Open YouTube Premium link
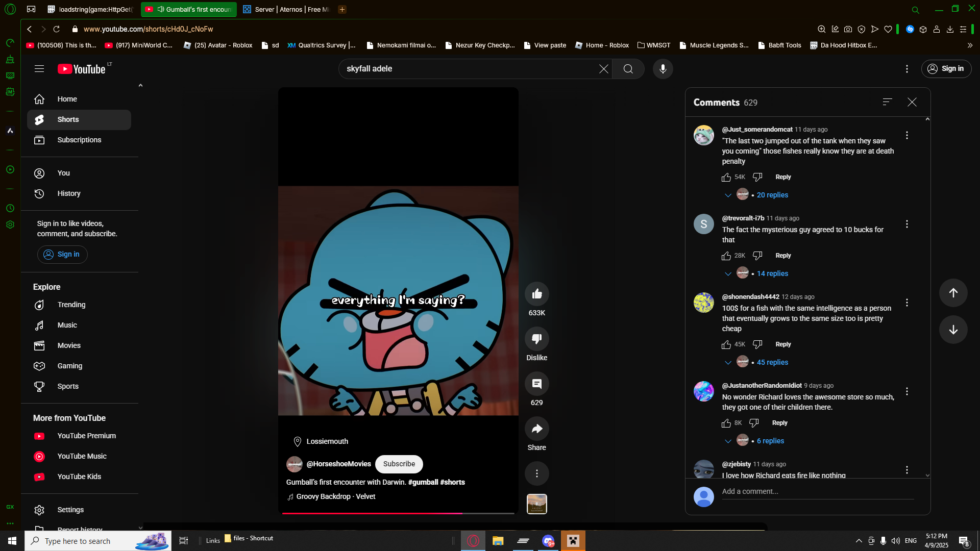 coord(79,436)
